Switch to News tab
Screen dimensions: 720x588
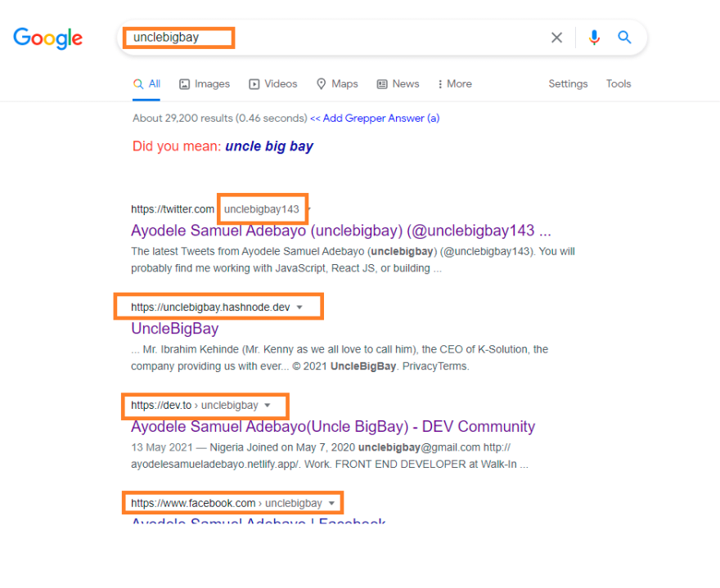[x=398, y=84]
